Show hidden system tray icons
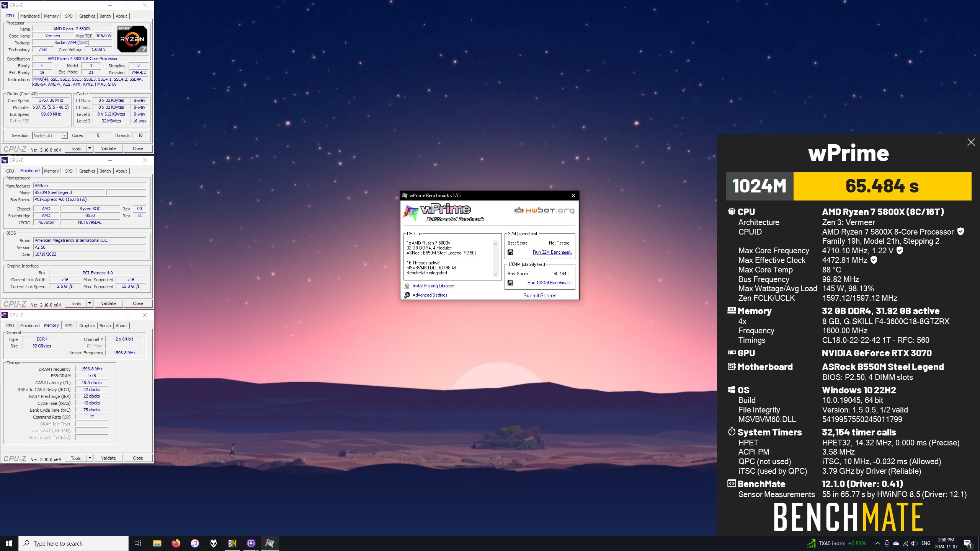This screenshot has width=980, height=551. coord(877,543)
